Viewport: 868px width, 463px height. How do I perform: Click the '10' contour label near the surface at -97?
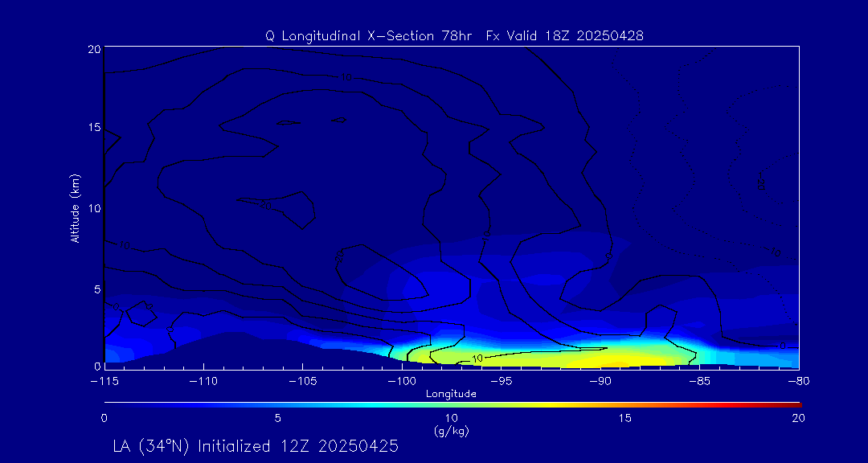476,359
